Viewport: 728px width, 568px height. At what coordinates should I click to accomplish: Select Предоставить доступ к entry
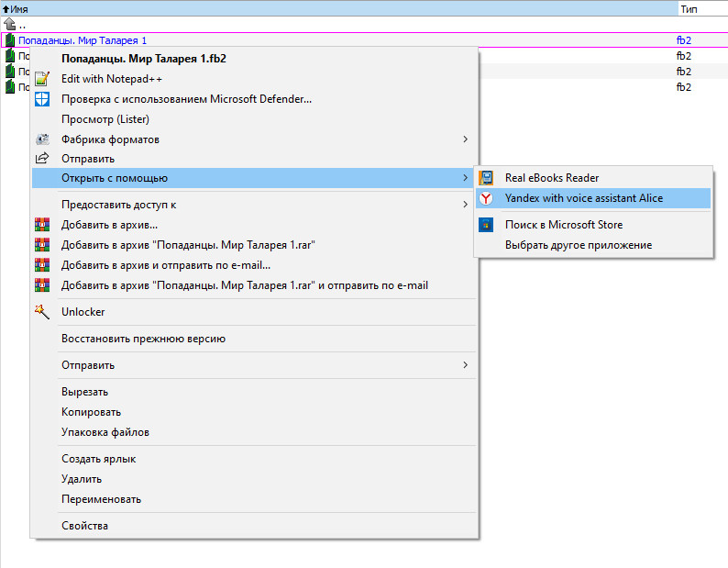pos(254,205)
